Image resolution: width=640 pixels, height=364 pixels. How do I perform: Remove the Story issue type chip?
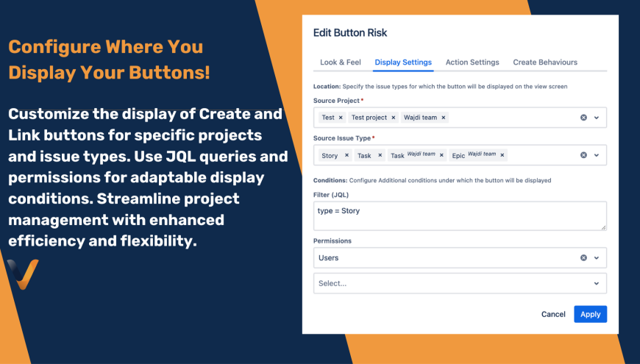click(346, 155)
